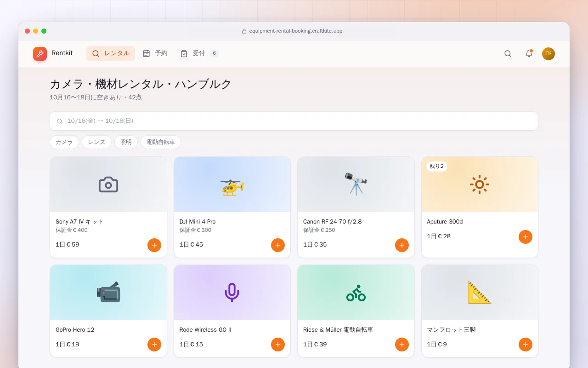Screen dimensions: 588x368
Task: Click the telescope image on Canon RF card
Action: (356, 184)
